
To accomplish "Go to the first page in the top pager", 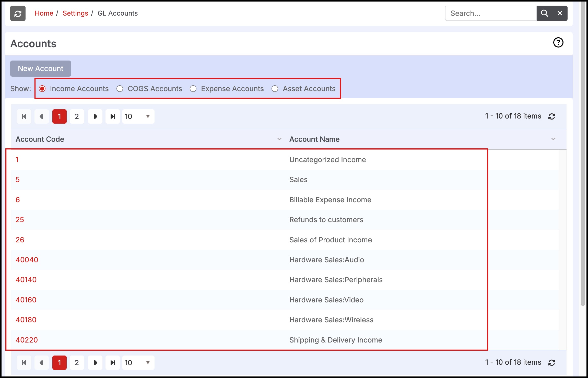I will tap(24, 116).
